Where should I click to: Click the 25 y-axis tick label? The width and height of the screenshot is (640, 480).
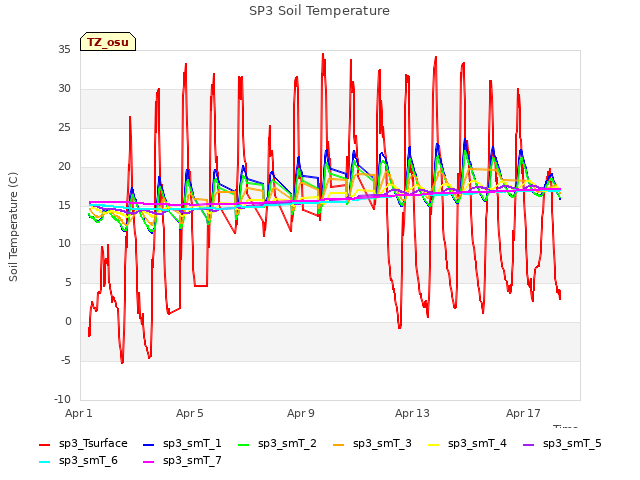coord(64,128)
